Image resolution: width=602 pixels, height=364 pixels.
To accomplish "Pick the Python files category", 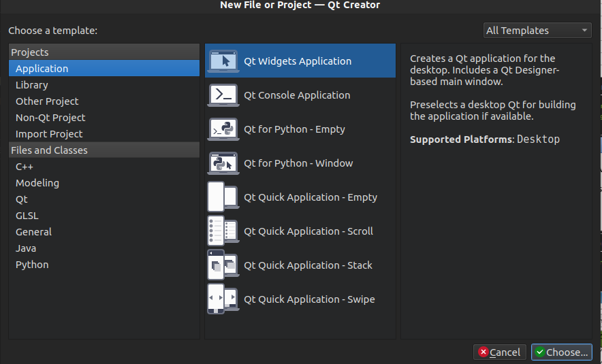I will [32, 265].
